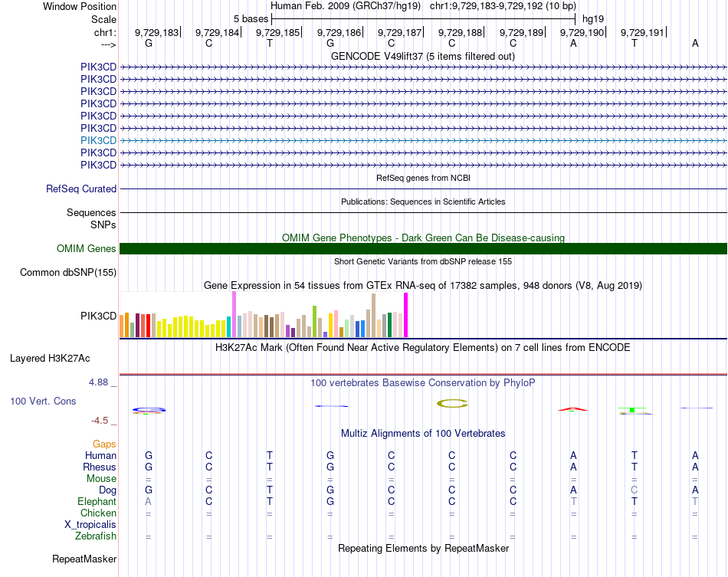This screenshot has width=728, height=577.
Task: Click the RefSeq genes from NCBI title
Action: click(423, 178)
